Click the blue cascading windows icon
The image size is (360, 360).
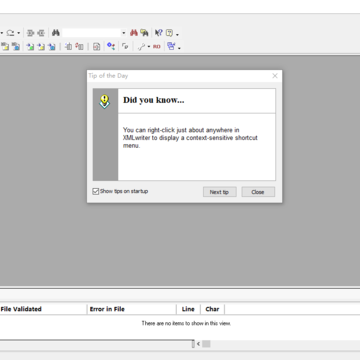[171, 46]
